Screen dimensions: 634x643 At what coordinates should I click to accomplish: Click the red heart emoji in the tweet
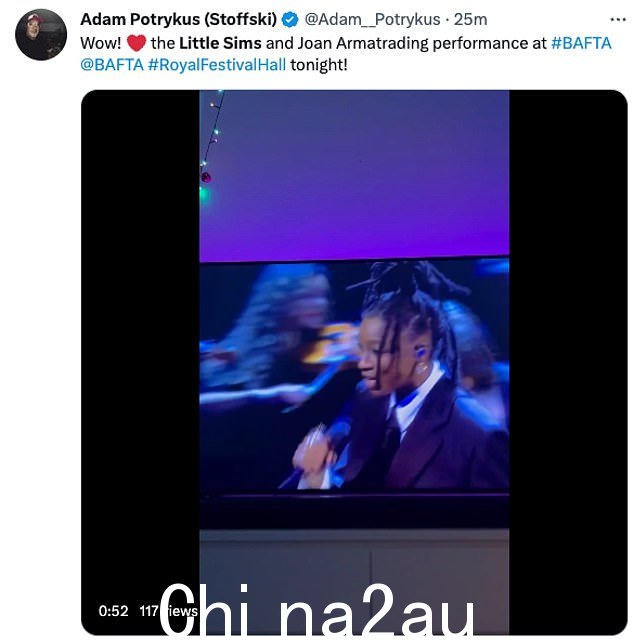pos(136,43)
